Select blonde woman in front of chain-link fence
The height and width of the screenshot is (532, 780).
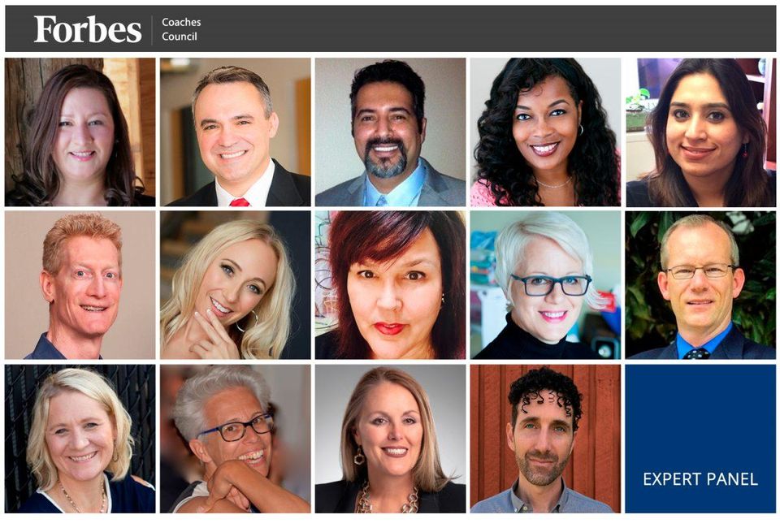(80, 439)
